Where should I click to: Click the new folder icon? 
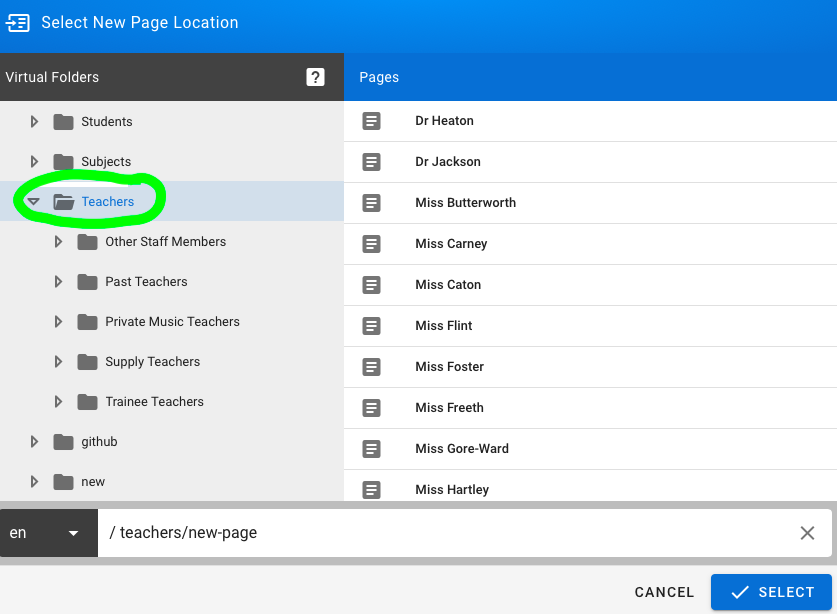click(64, 482)
